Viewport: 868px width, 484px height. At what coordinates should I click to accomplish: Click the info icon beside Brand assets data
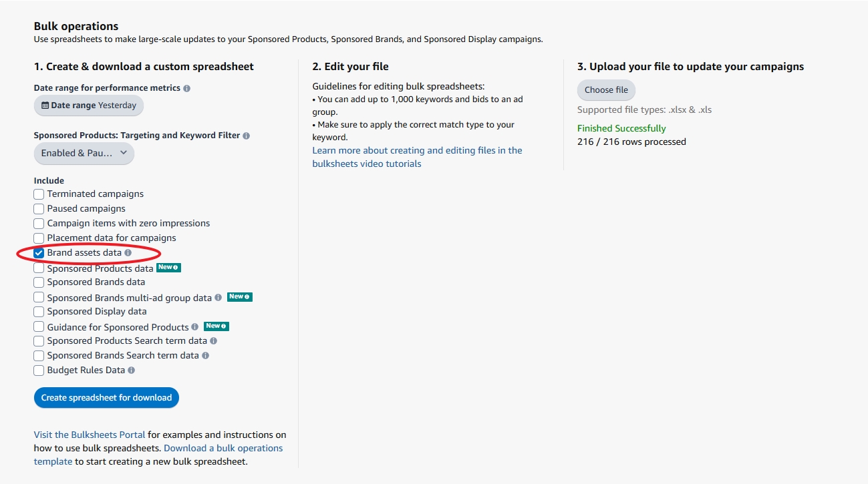[x=128, y=253]
